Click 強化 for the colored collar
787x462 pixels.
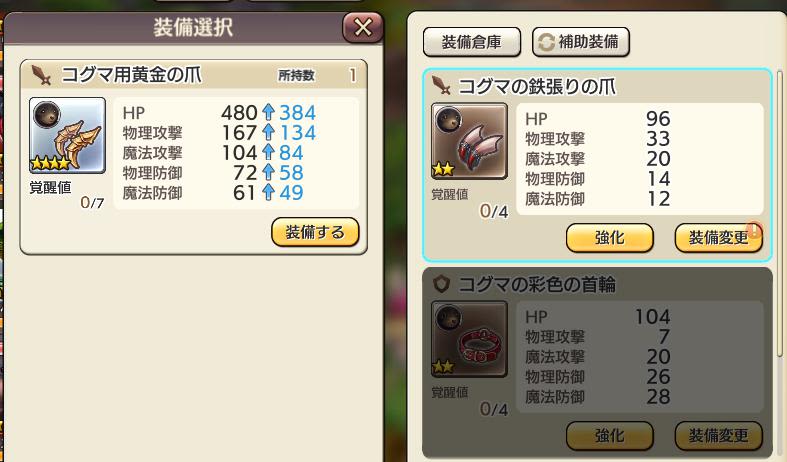610,435
